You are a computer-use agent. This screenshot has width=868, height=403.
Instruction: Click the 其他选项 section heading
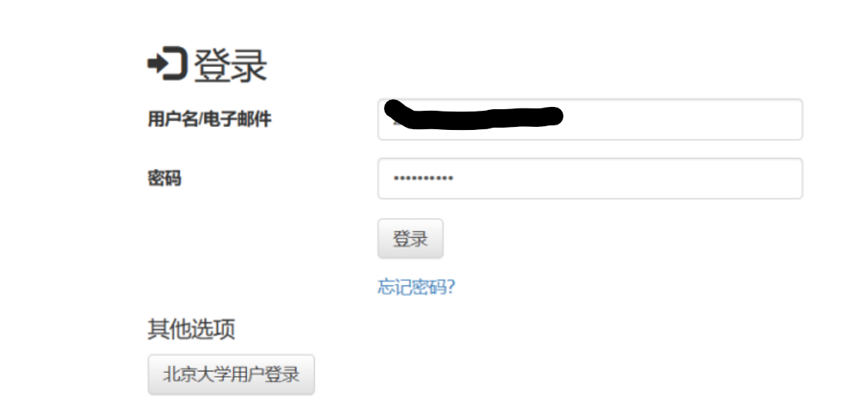click(192, 329)
